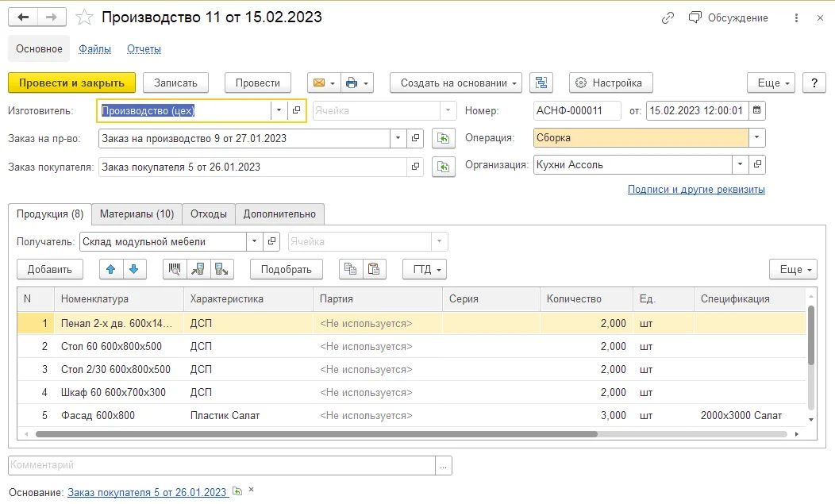Move the selected row down with the blue arrow

click(134, 270)
